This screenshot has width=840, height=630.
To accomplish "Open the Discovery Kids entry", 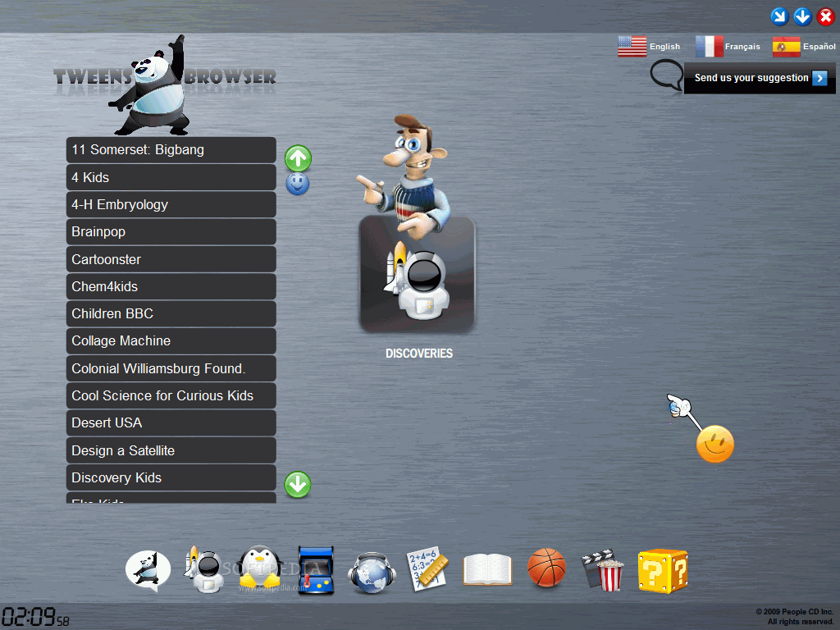I will click(171, 478).
